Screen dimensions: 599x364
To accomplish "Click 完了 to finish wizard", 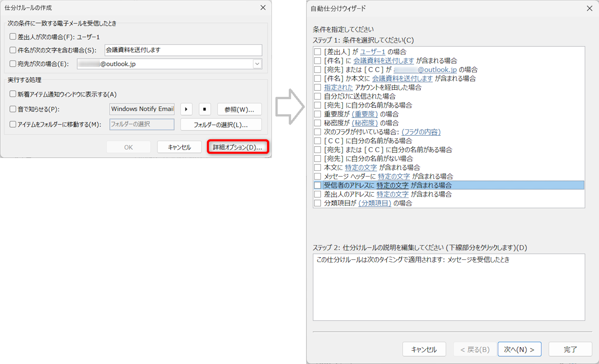I will pos(570,349).
